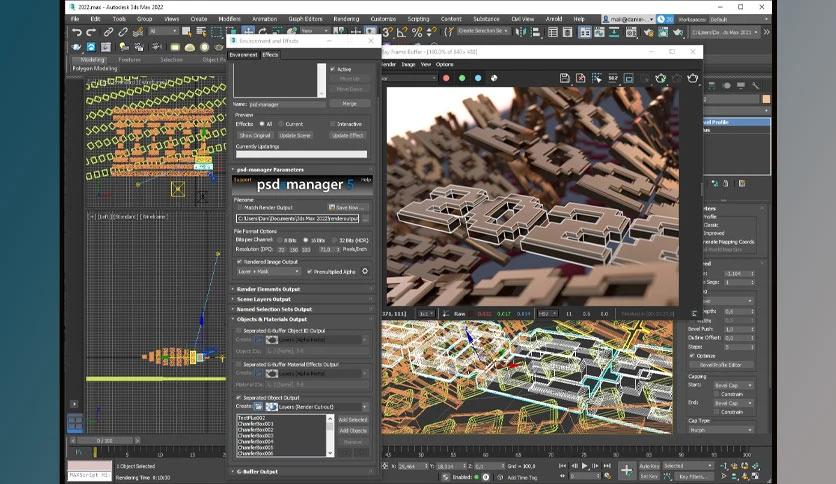Open Layer + Mask dropdown
This screenshot has height=484, width=836.
point(268,271)
